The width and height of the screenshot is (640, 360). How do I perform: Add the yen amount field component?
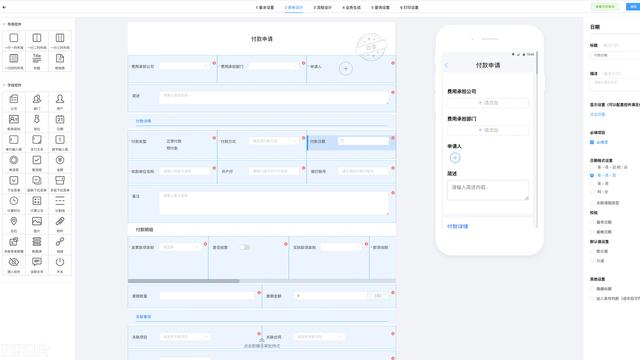[x=60, y=163]
